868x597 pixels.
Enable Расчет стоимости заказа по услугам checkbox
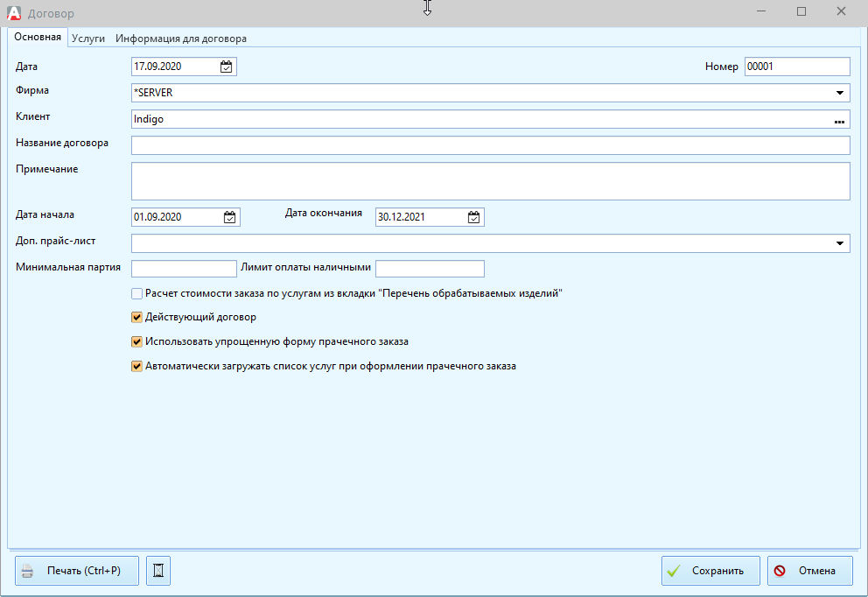(136, 293)
